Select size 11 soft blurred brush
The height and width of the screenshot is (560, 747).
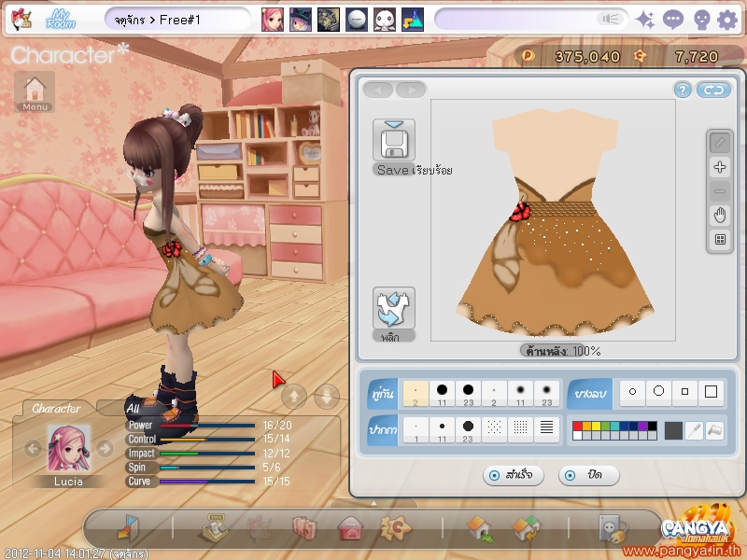[x=520, y=393]
